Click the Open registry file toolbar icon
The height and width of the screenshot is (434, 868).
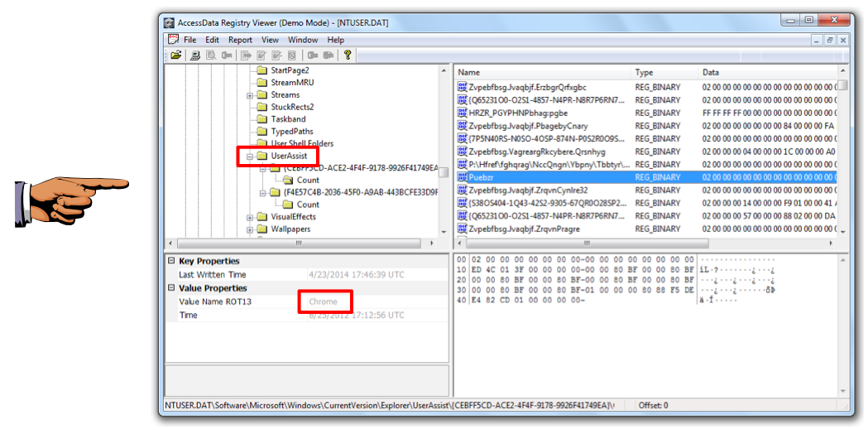pyautogui.click(x=176, y=55)
